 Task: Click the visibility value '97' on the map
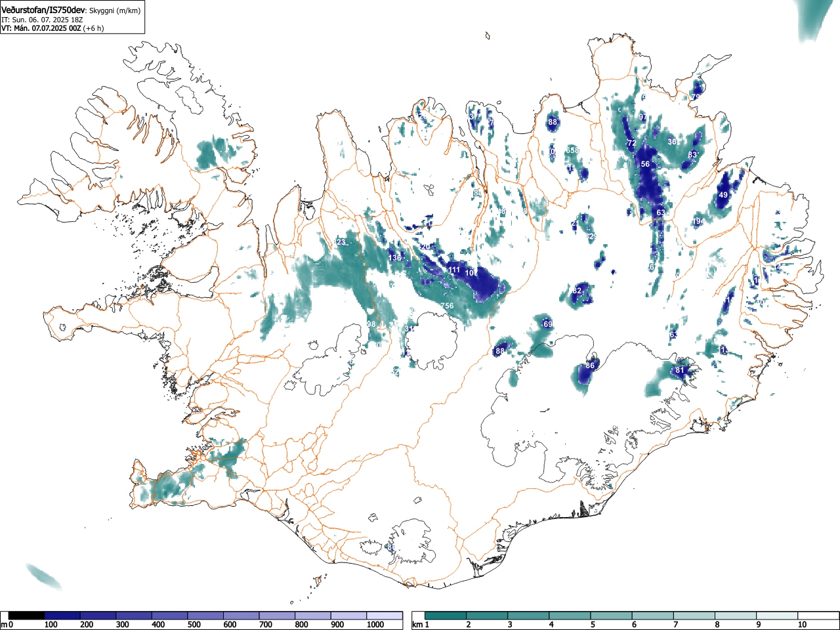tap(643, 117)
